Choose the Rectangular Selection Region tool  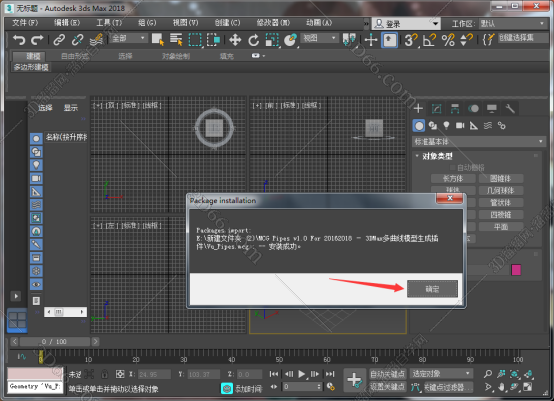195,40
